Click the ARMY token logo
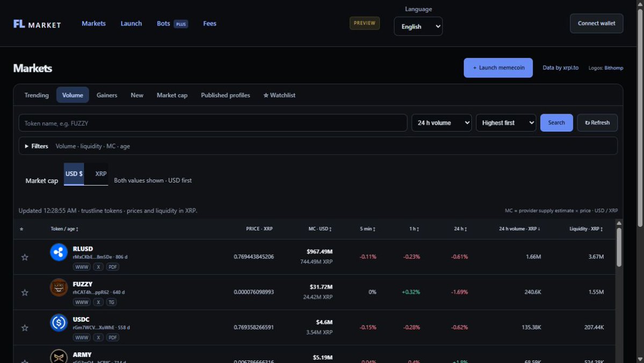Screen dimensions: 644x363 click(59, 357)
